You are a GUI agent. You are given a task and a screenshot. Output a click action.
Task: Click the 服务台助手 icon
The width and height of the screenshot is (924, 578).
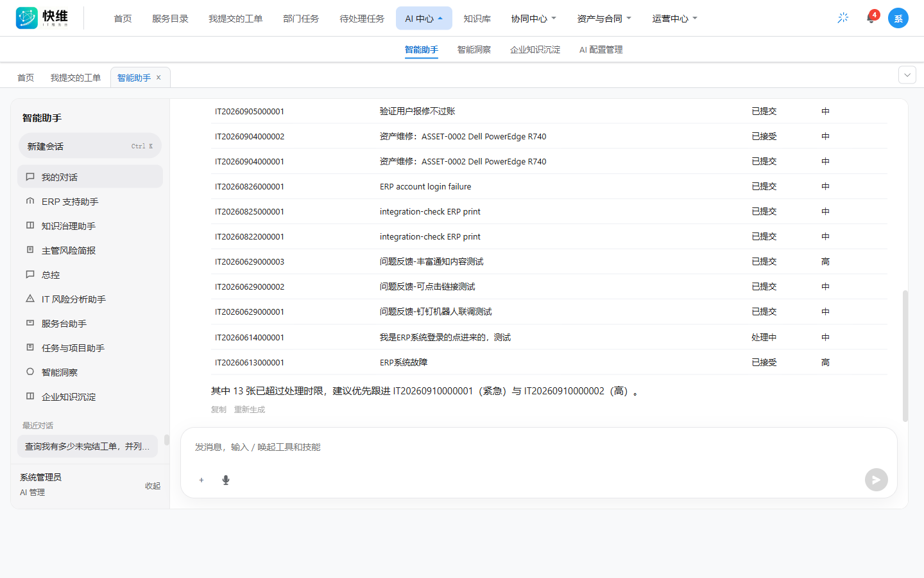coord(30,323)
